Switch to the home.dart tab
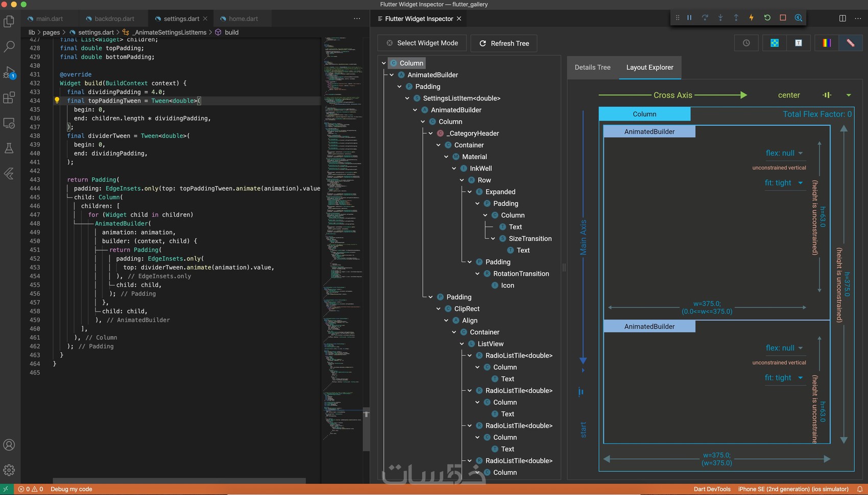Screen dimensions: 868x495 coord(243,18)
